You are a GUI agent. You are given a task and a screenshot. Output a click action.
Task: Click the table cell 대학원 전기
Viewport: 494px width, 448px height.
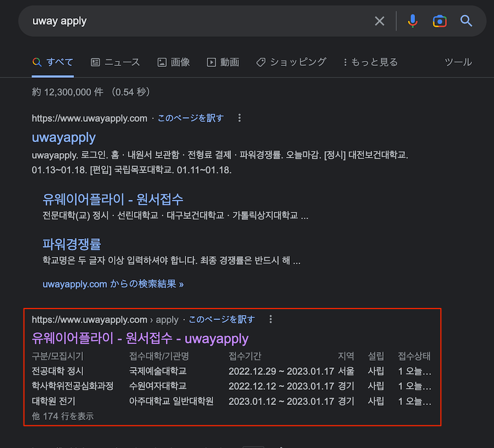tap(54, 401)
